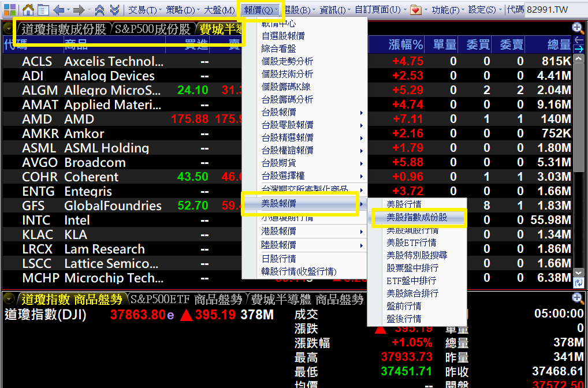
Task: Click the double up chevron icon
Action: point(100,10)
